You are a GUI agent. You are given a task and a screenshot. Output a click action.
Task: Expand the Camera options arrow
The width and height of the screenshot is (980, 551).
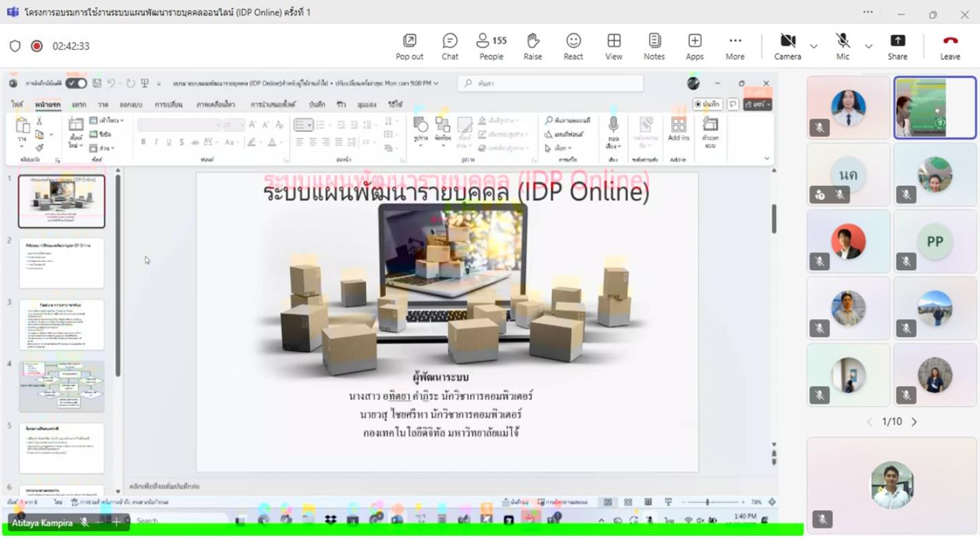[x=814, y=46]
